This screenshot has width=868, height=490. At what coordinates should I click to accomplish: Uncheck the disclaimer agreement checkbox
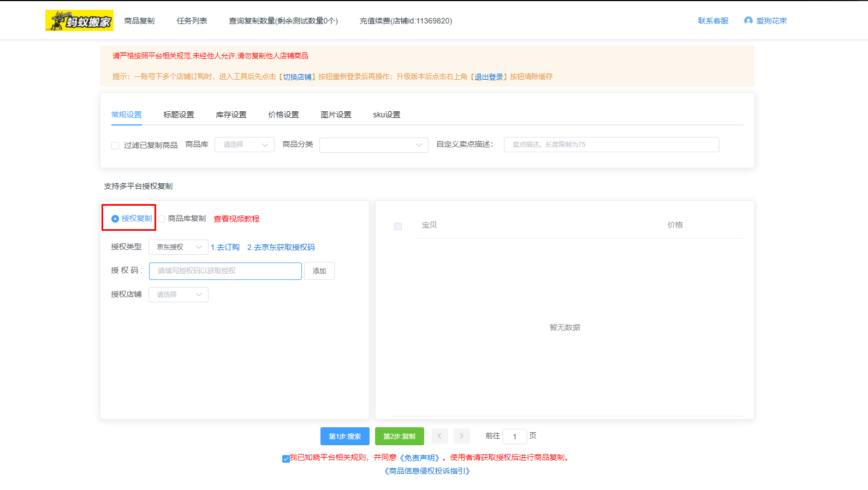[x=286, y=459]
